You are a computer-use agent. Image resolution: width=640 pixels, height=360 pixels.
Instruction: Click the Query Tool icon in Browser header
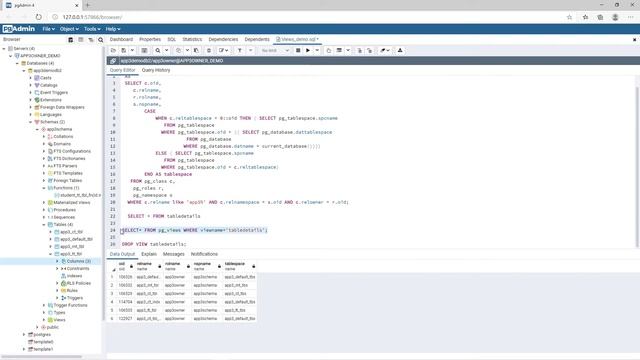tap(71, 40)
